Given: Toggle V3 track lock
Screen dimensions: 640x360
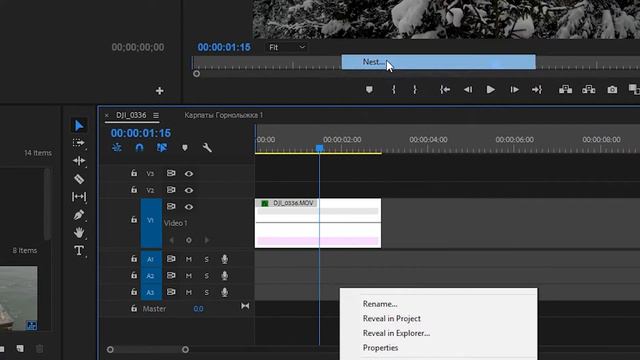Looking at the screenshot, I should tap(134, 173).
